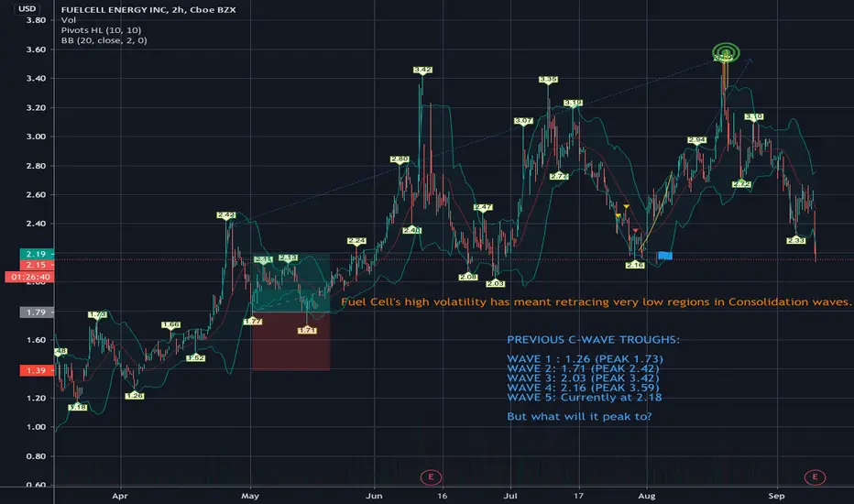Screen dimensions: 854x504
Task: Click the 1.66 pivot high label
Action: click(170, 324)
